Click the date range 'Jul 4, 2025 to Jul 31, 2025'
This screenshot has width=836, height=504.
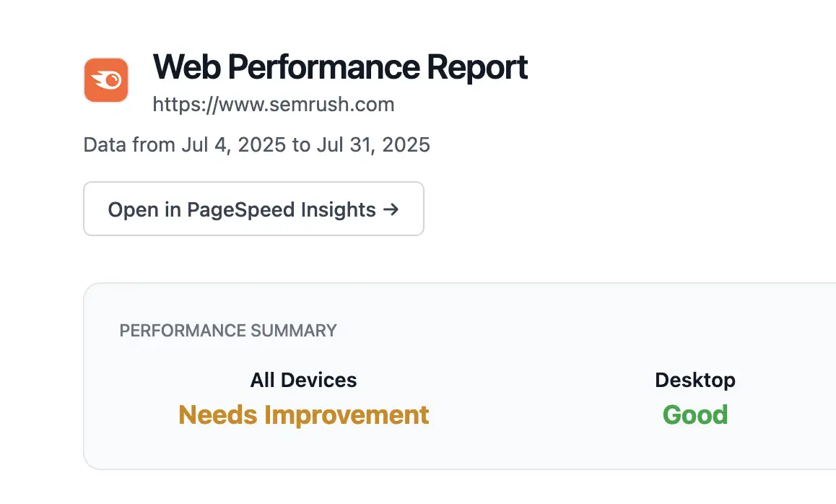point(256,144)
